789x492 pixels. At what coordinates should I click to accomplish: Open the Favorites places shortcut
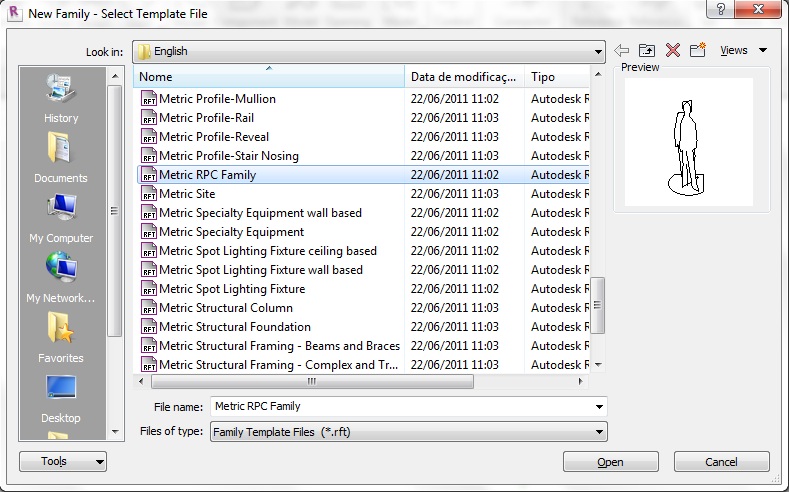[x=61, y=338]
